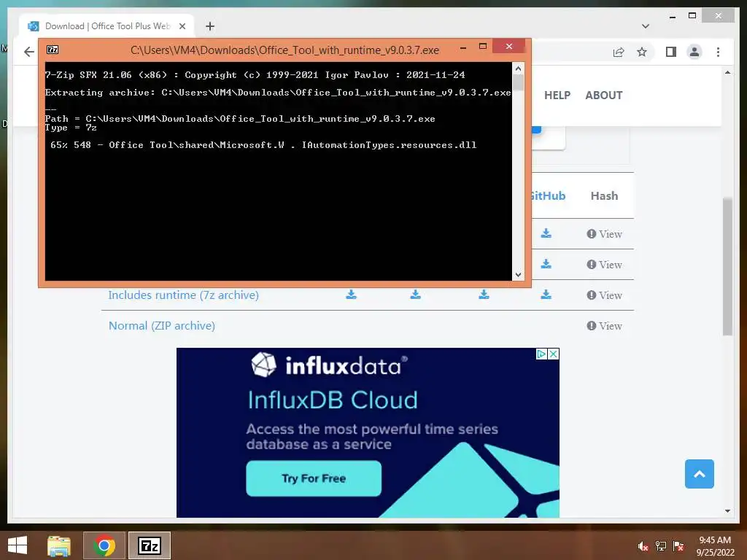Open the HELP menu on the website
The height and width of the screenshot is (560, 747).
[557, 96]
